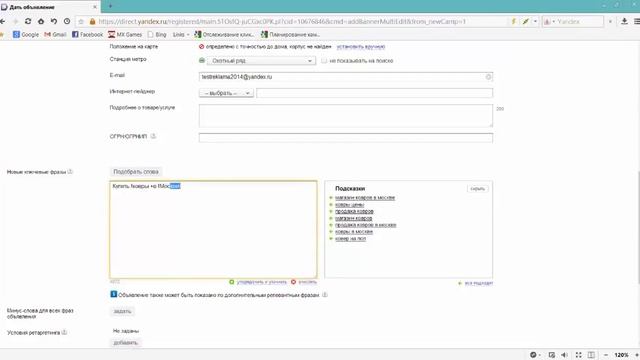The image size is (640, 360).
Task: Open the Bing bookmark
Action: click(x=157, y=35)
